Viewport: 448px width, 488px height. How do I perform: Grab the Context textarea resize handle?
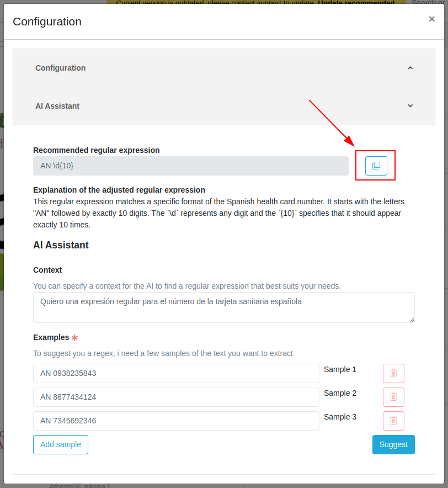pos(412,320)
